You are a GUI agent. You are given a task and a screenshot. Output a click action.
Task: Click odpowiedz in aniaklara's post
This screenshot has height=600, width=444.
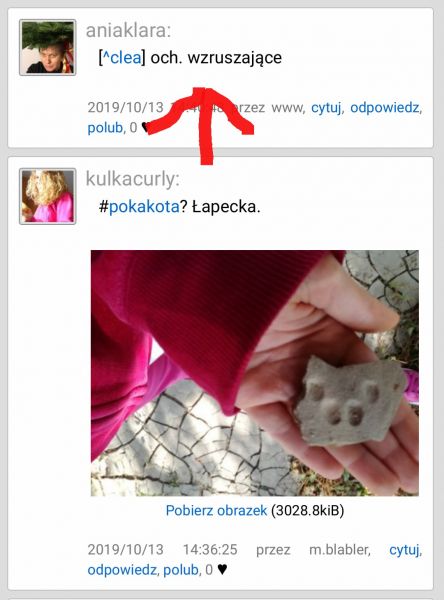385,108
